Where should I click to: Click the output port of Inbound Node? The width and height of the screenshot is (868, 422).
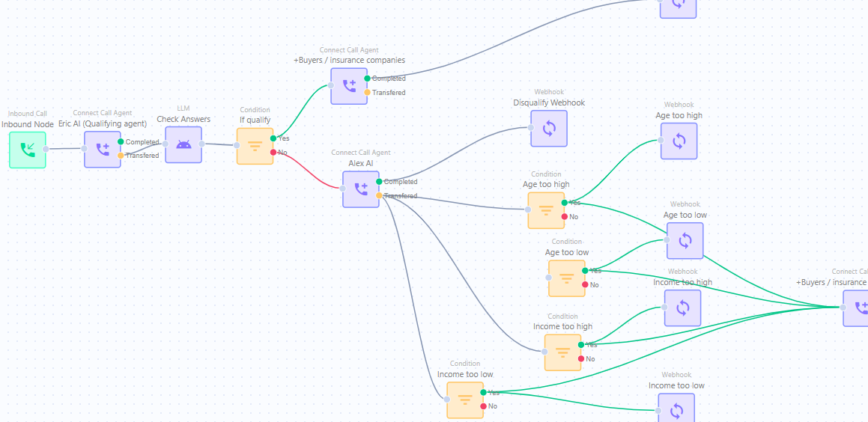point(46,149)
